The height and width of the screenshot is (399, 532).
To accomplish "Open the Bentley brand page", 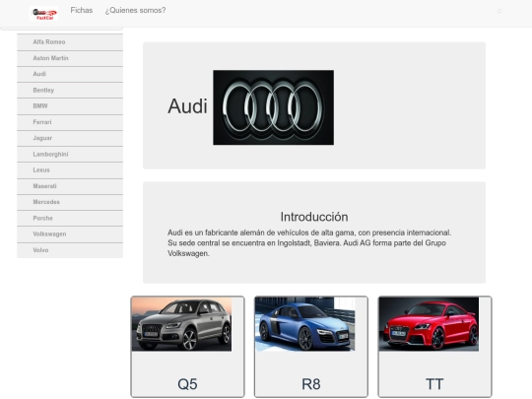I will click(x=70, y=91).
